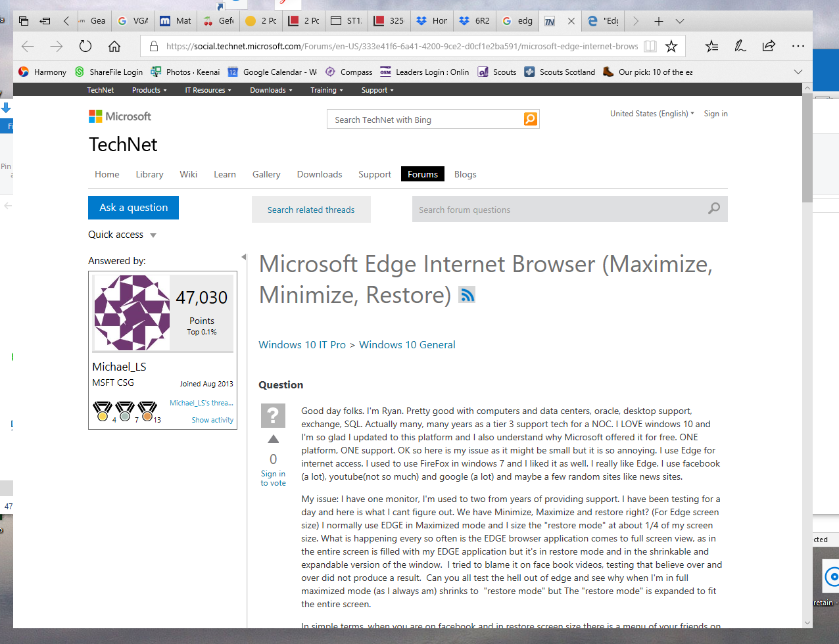The height and width of the screenshot is (644, 839).
Task: Open the Compass favorite
Action: [348, 72]
